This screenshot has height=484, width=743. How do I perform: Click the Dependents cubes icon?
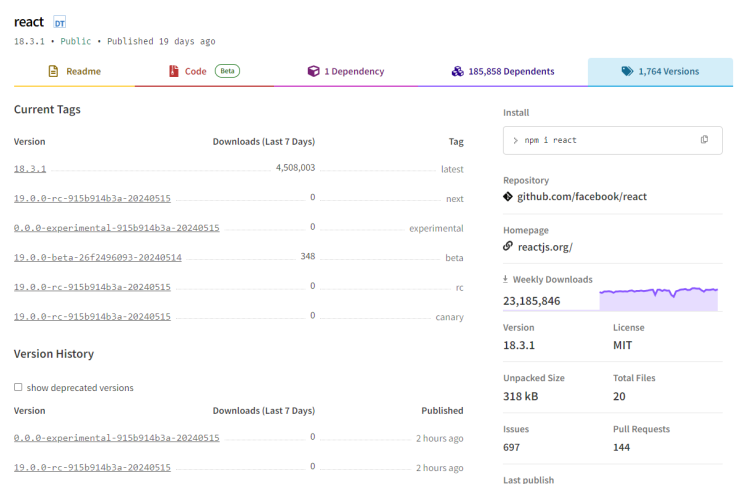click(457, 71)
